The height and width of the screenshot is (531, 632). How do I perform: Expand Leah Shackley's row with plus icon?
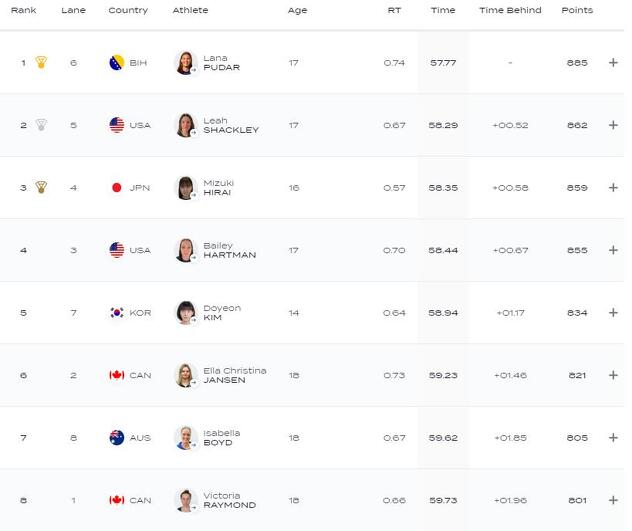(613, 125)
